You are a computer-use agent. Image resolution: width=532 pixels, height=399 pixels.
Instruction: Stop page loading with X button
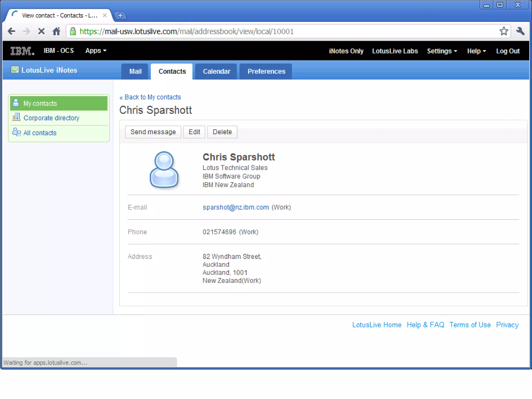coord(41,31)
